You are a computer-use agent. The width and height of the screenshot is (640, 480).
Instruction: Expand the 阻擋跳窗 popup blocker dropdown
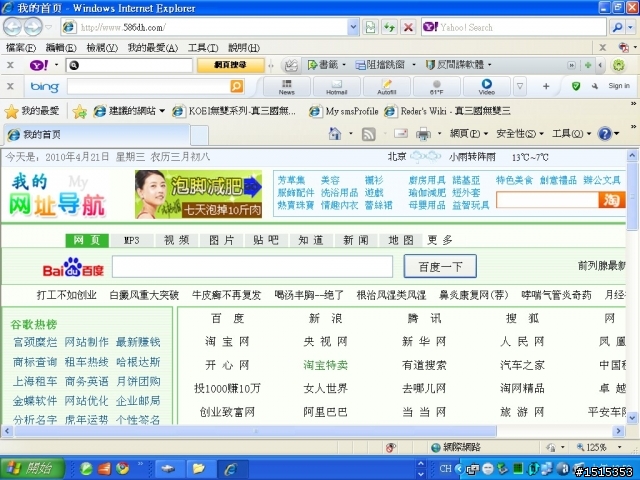click(x=413, y=65)
